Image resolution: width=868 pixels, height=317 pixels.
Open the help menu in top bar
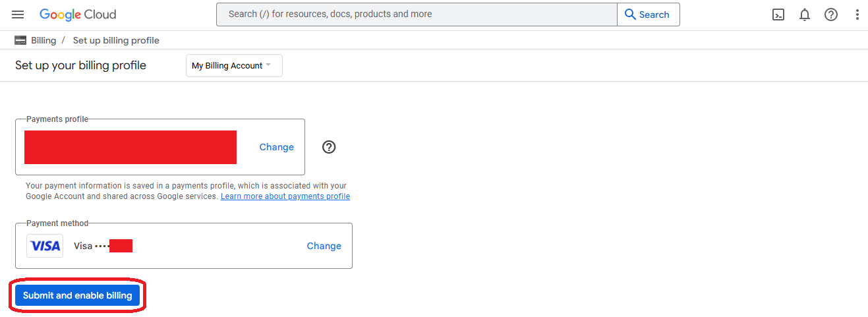pyautogui.click(x=831, y=14)
